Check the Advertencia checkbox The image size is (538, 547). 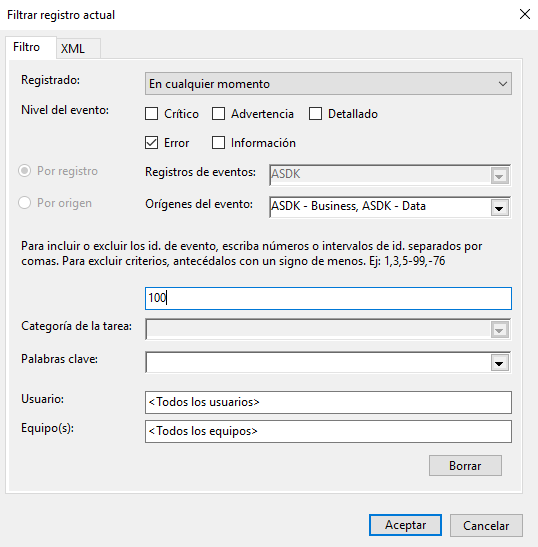click(218, 114)
